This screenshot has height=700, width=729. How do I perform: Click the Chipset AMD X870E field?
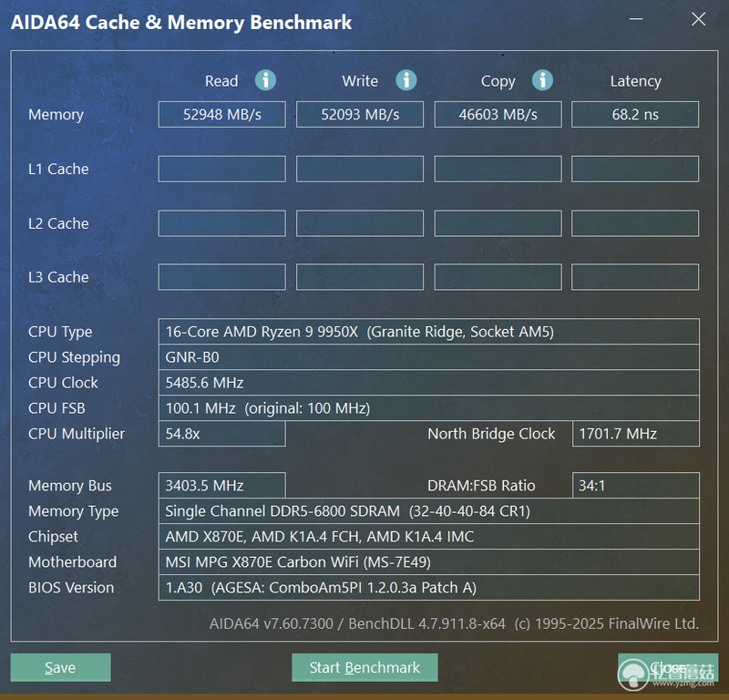(x=428, y=537)
